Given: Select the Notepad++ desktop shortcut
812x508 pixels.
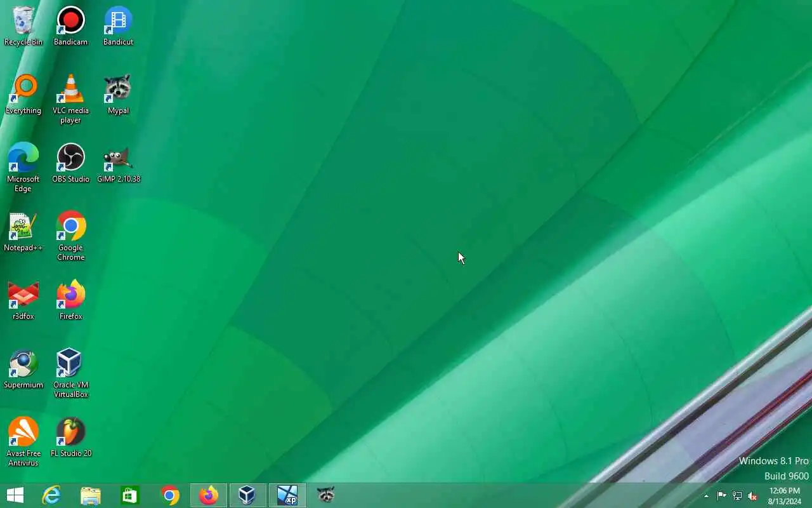Looking at the screenshot, I should 23,232.
